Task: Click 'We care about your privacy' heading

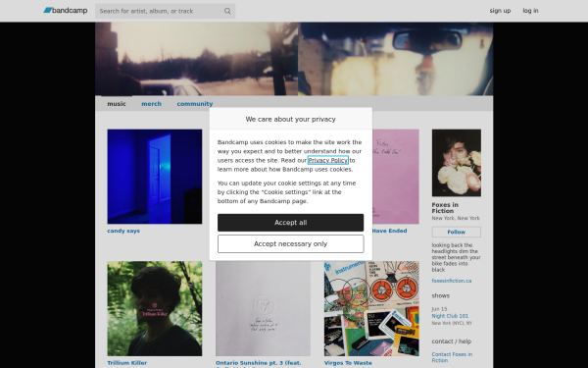Action: (290, 119)
